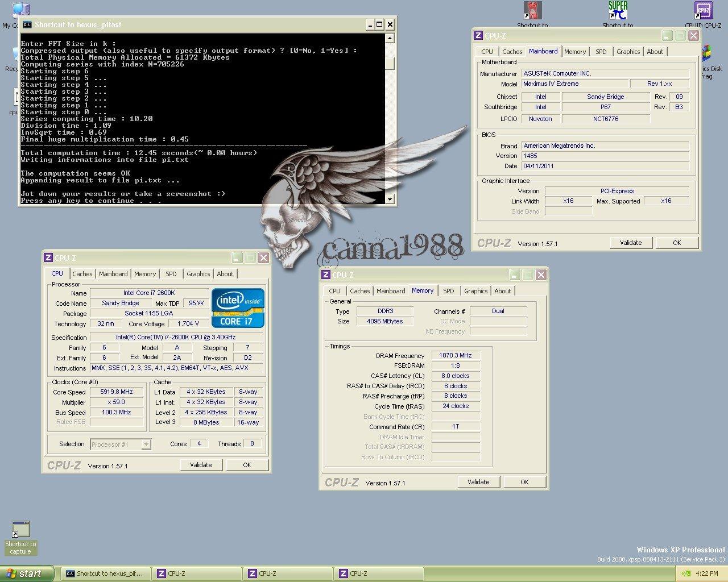Click the Bus Speed 100.3 MHz field
The width and height of the screenshot is (728, 582).
pos(117,413)
